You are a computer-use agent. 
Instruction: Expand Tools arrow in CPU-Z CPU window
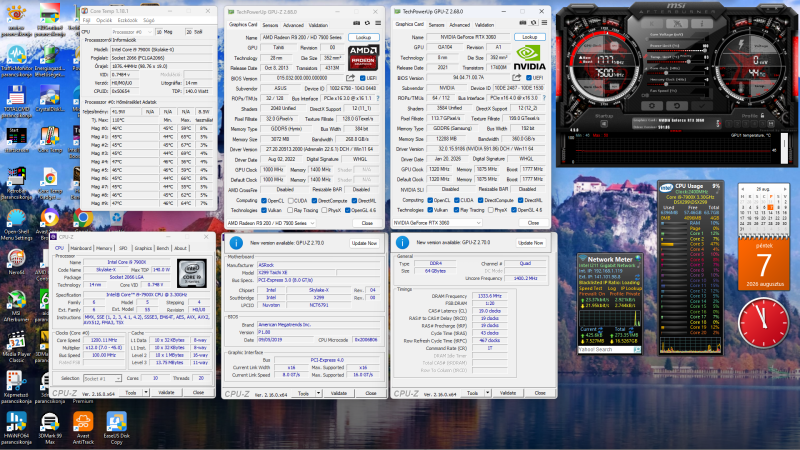point(146,392)
